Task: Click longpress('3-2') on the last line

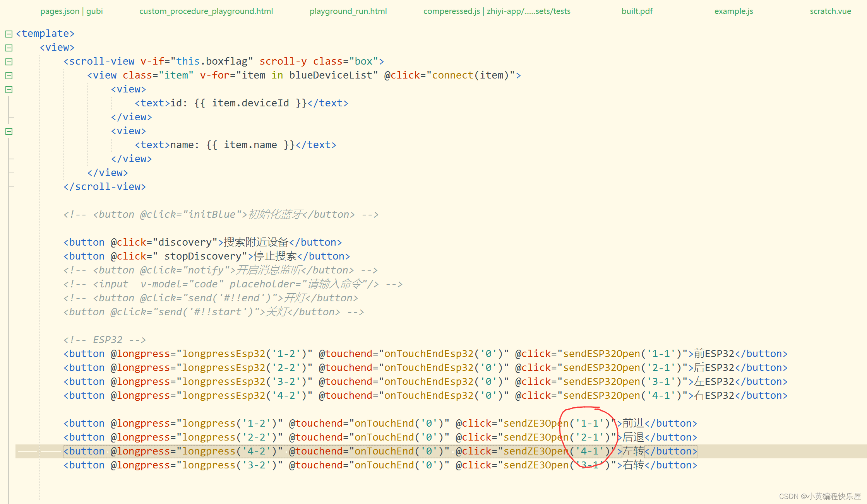Action: click(x=230, y=465)
